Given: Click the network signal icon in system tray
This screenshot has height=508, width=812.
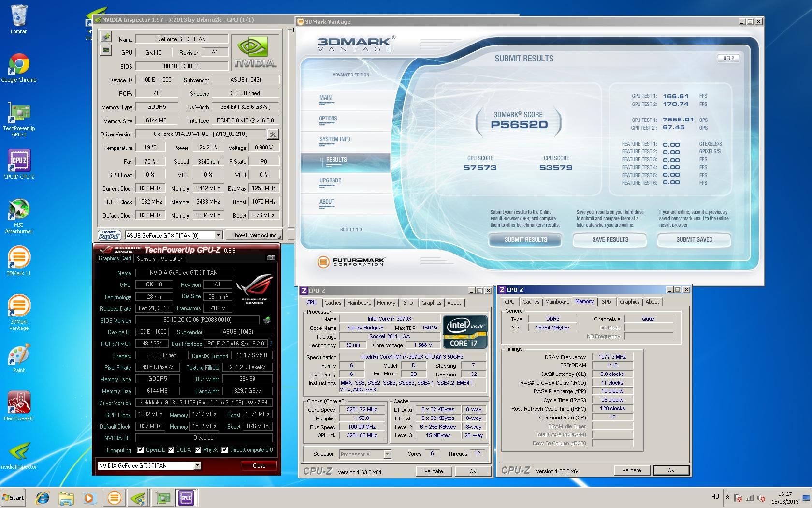Looking at the screenshot, I should [x=750, y=498].
